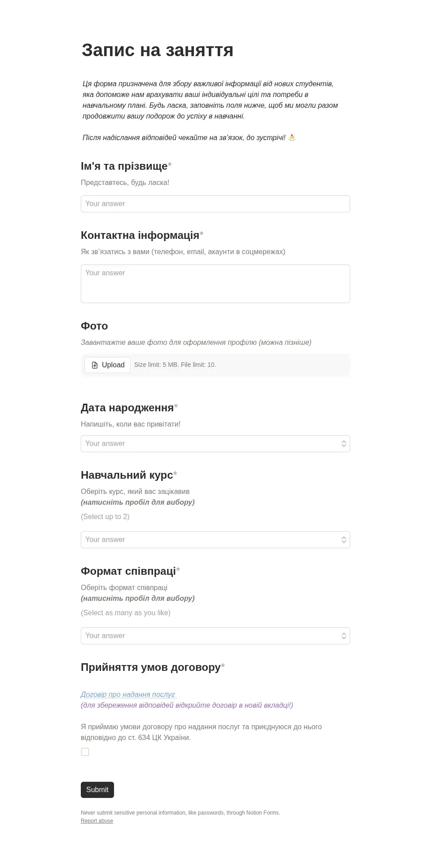Expand the Навчальний курс answer dropdown

(211, 540)
